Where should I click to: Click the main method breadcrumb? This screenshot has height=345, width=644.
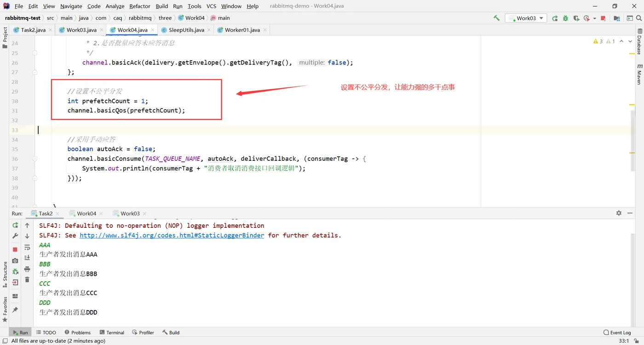(x=220, y=18)
